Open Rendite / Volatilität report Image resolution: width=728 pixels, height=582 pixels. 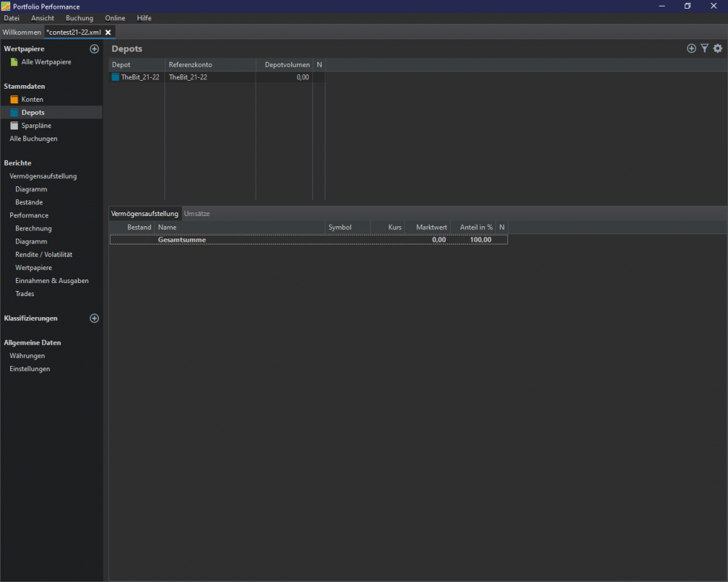click(44, 255)
